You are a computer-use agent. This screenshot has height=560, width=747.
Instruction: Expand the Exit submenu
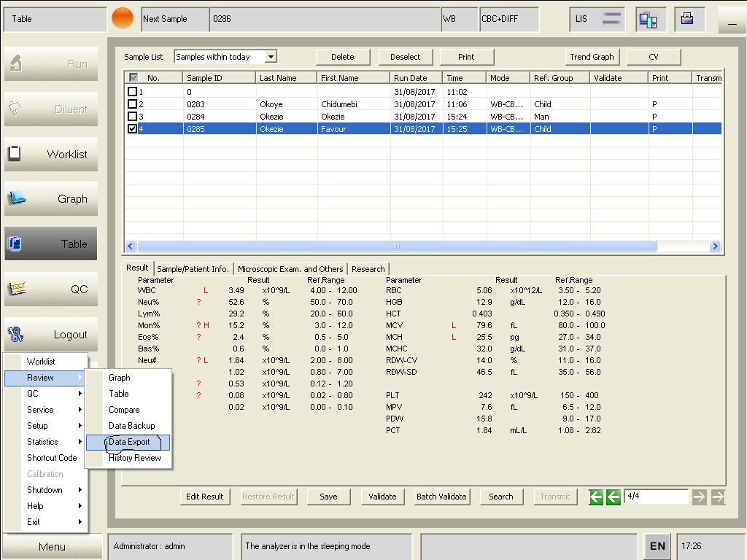tap(80, 522)
